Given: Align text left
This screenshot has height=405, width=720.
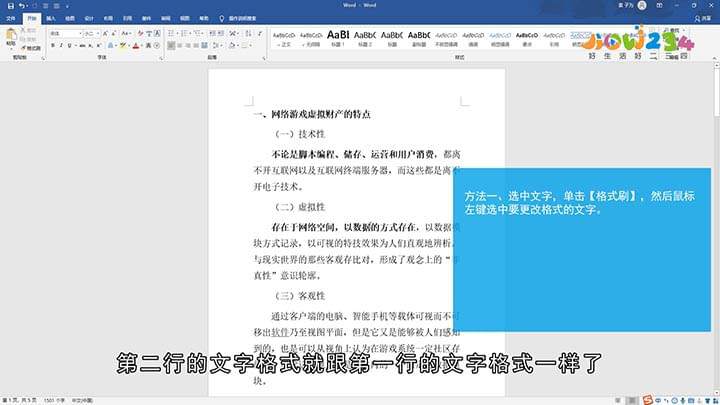Looking at the screenshot, I should pos(171,45).
